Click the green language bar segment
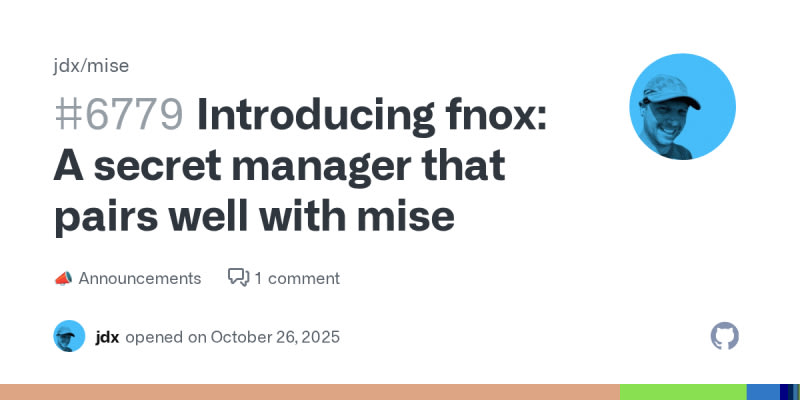The width and height of the screenshot is (800, 400). (682, 392)
